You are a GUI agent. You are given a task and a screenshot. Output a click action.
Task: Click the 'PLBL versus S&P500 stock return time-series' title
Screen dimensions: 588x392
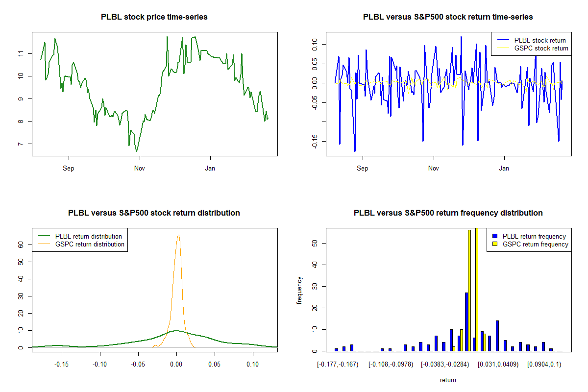point(448,17)
